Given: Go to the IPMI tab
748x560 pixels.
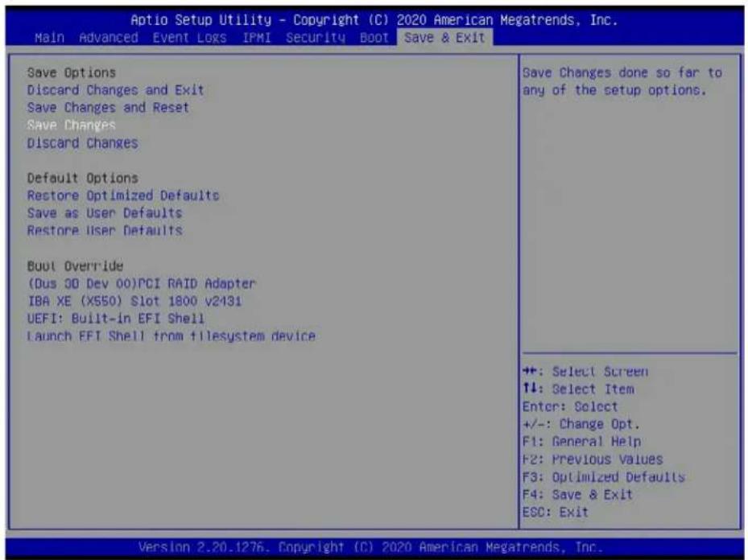Looking at the screenshot, I should click(x=257, y=38).
